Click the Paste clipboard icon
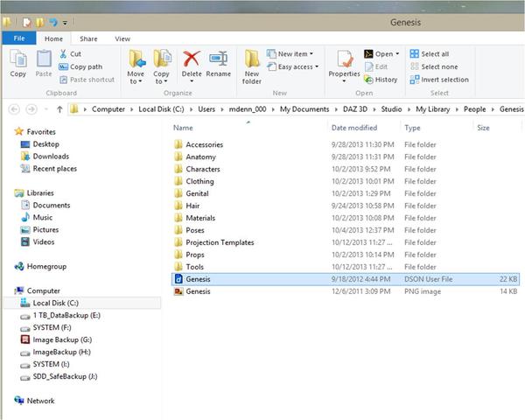Viewport: 525px width, 420px height. pos(44,59)
